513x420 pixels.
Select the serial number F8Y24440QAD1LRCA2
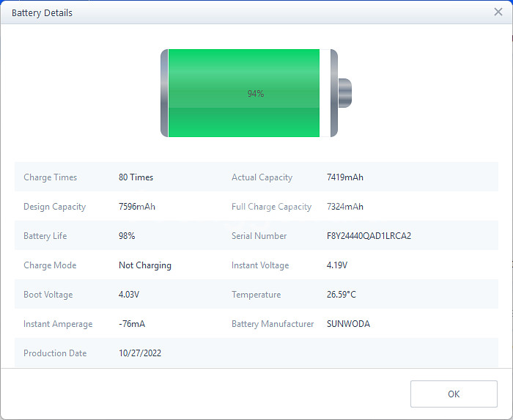point(369,236)
